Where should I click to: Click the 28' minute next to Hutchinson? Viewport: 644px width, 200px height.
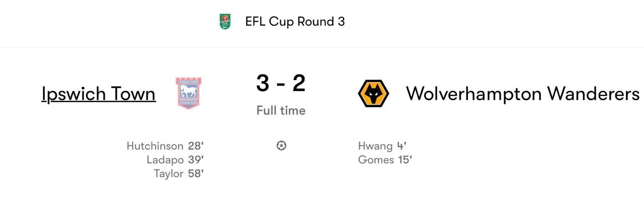(x=196, y=146)
